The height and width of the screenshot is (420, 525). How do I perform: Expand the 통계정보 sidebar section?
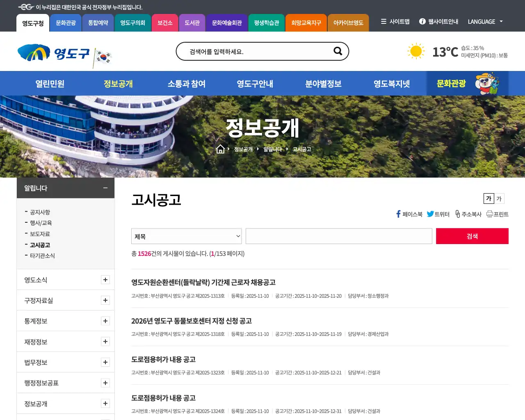pos(105,321)
